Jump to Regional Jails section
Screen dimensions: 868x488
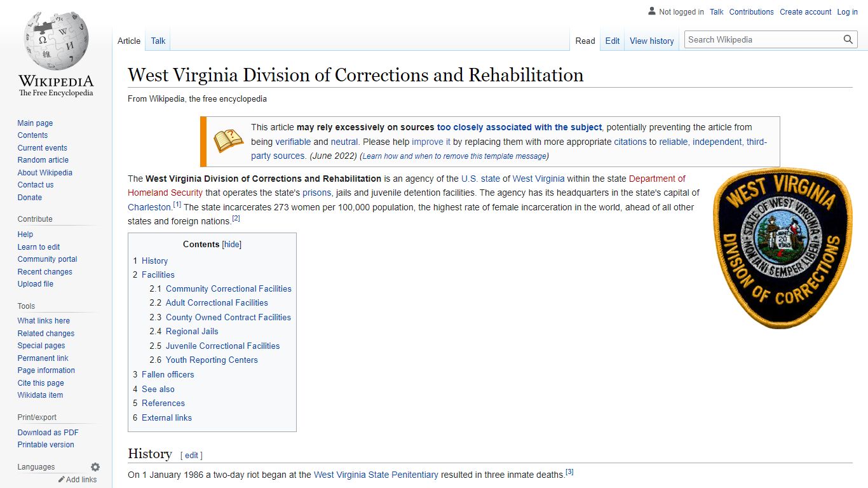[x=192, y=332]
